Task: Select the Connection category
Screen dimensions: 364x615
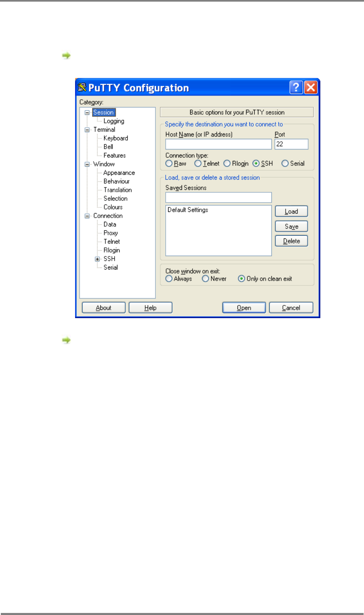Action: pos(108,216)
